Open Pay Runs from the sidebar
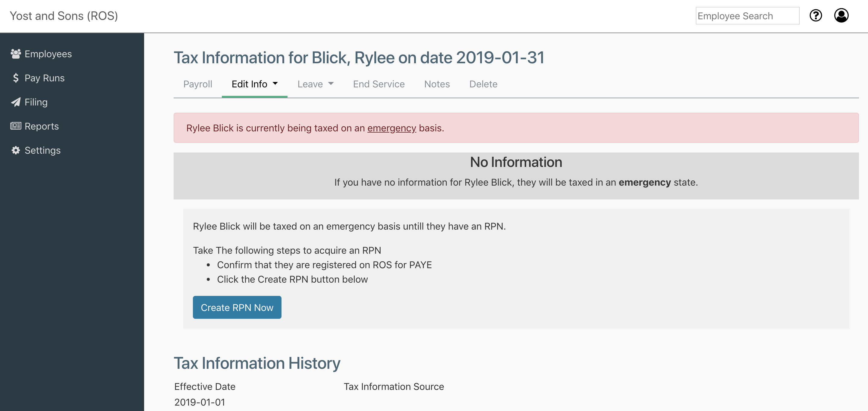Viewport: 868px width, 411px height. (45, 78)
